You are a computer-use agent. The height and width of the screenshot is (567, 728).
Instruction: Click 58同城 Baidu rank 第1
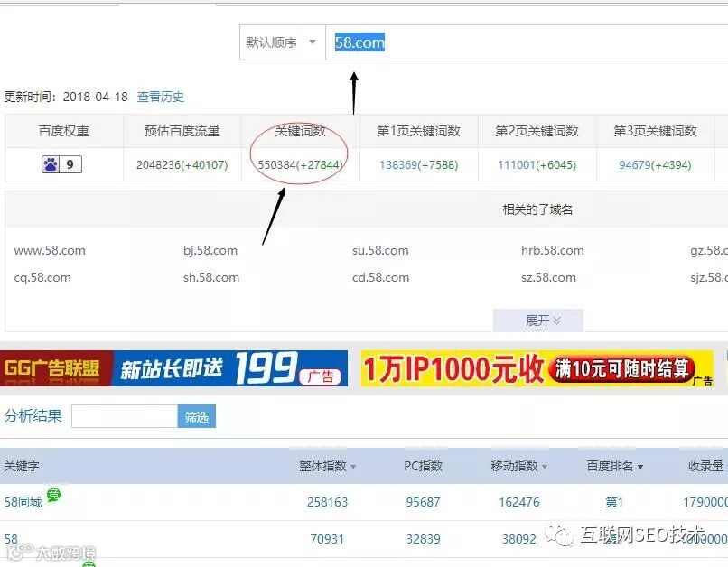pos(614,502)
